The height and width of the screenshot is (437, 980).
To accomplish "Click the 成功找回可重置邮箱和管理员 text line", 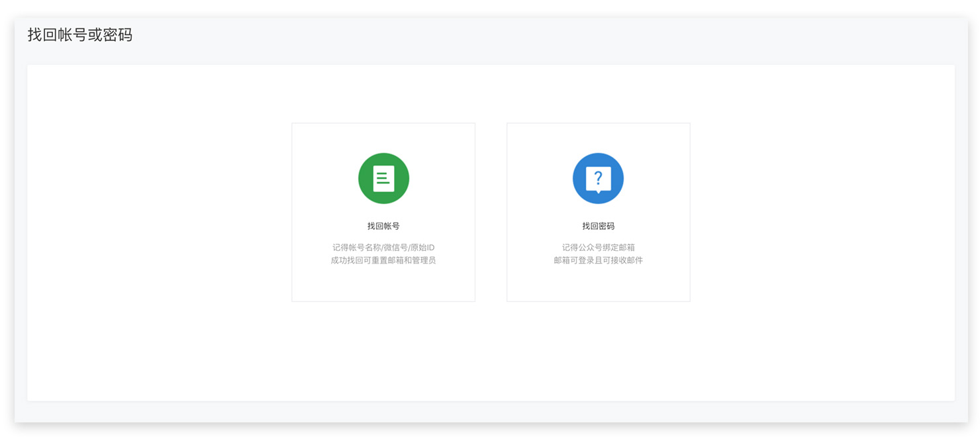I will (x=383, y=261).
